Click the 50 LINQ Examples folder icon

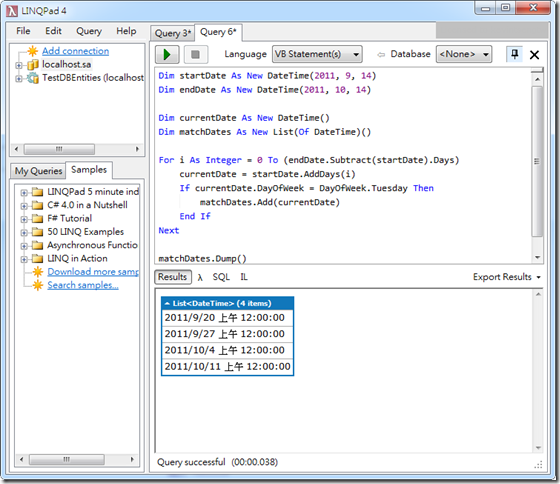(x=37, y=232)
